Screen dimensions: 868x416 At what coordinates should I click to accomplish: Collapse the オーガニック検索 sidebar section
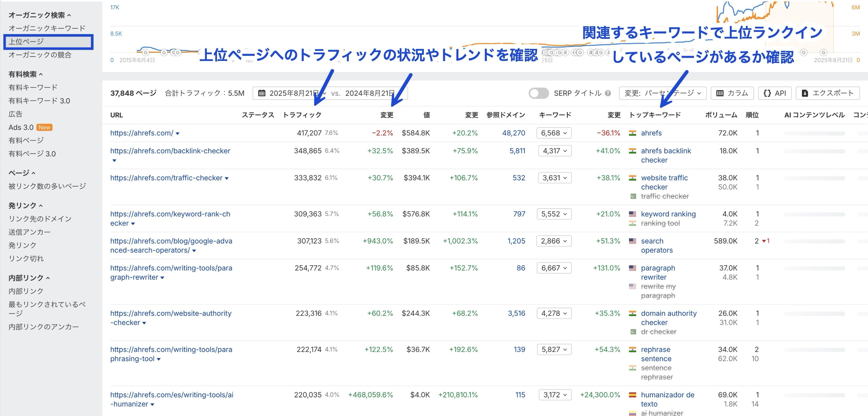[x=40, y=15]
